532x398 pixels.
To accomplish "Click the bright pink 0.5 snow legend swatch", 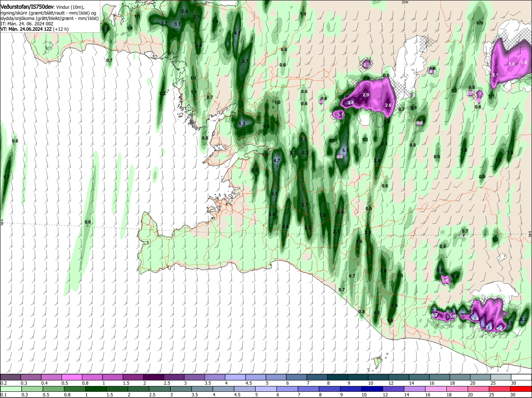I will 71,377.
